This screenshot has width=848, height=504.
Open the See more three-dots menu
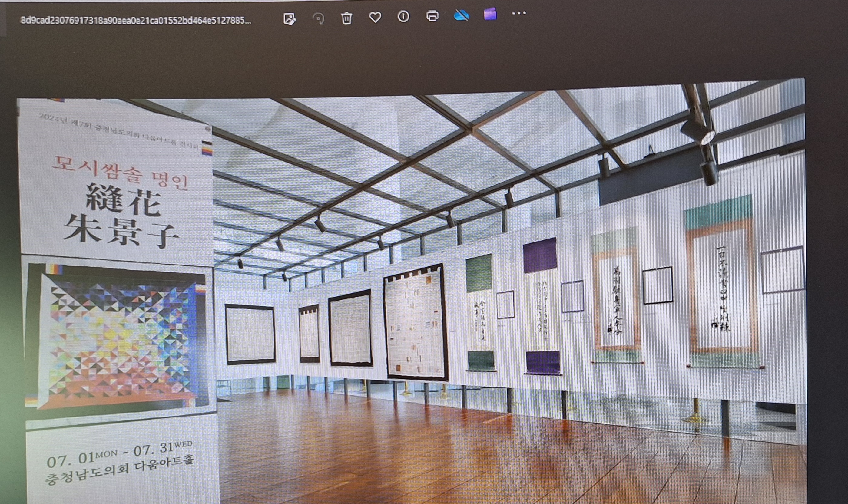click(x=519, y=13)
